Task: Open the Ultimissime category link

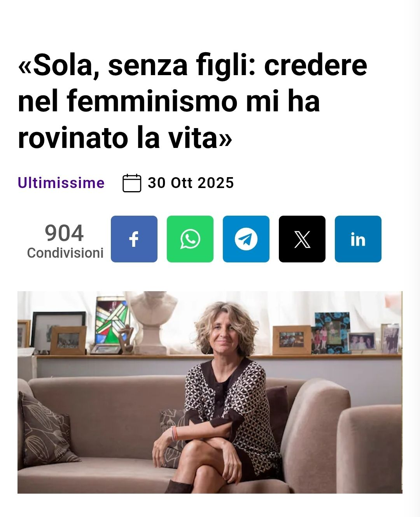Action: (x=61, y=183)
